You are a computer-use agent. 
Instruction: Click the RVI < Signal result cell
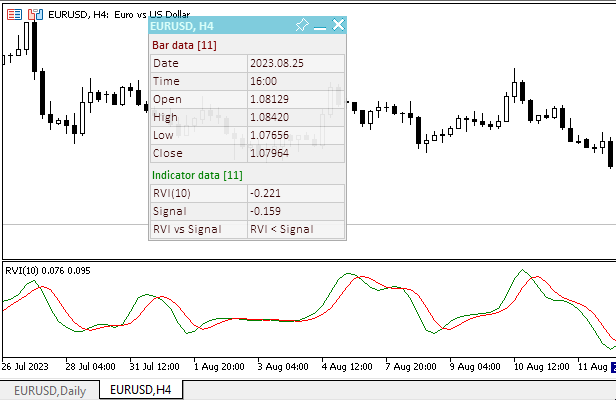pyautogui.click(x=296, y=229)
